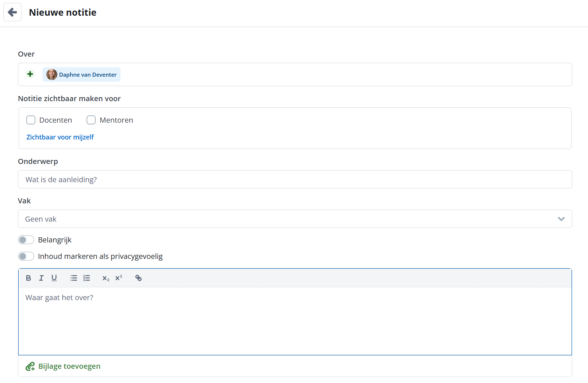This screenshot has height=383, width=588.
Task: Apply superscript formatting
Action: [119, 278]
